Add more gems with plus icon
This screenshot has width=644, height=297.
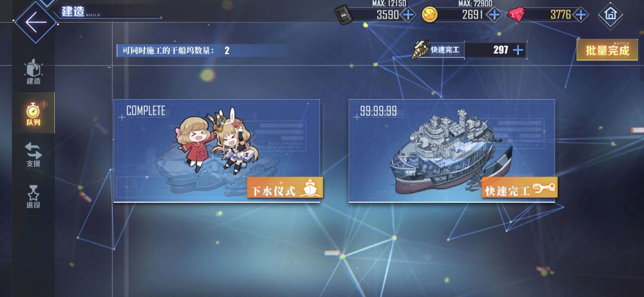pyautogui.click(x=580, y=15)
